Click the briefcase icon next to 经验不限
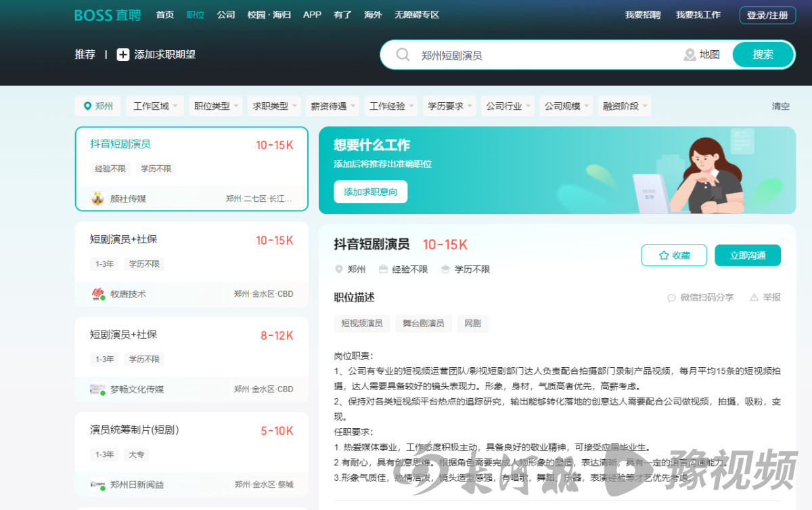This screenshot has height=510, width=812. click(384, 269)
